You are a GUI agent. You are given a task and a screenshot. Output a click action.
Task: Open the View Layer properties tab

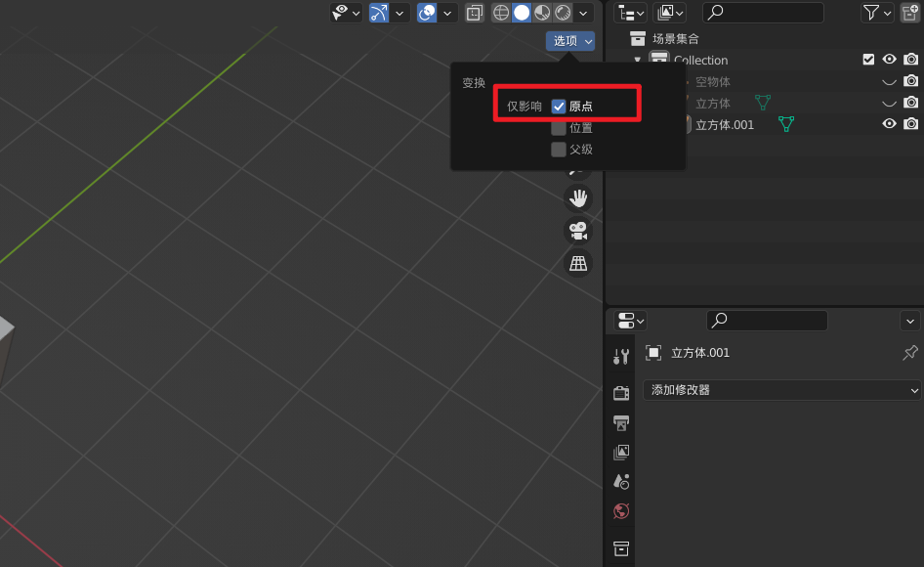(x=621, y=452)
